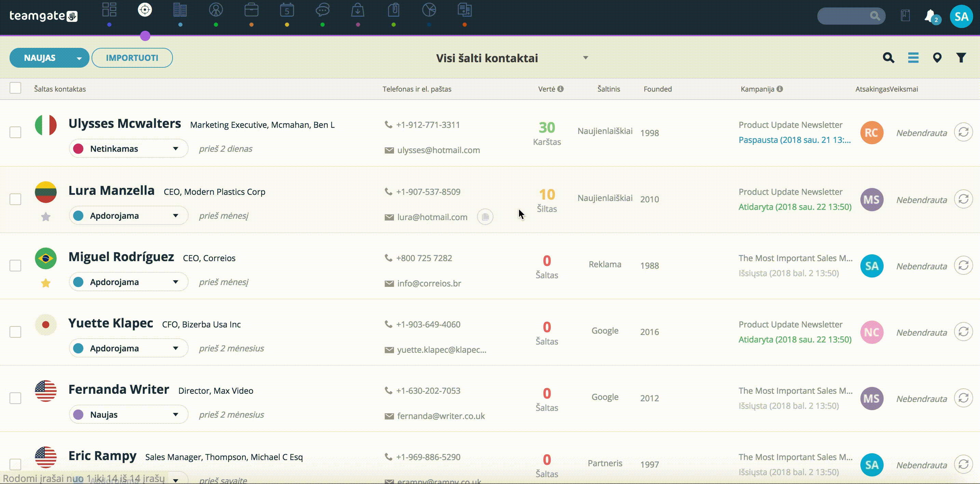Open map view using the location pin icon

pos(937,58)
